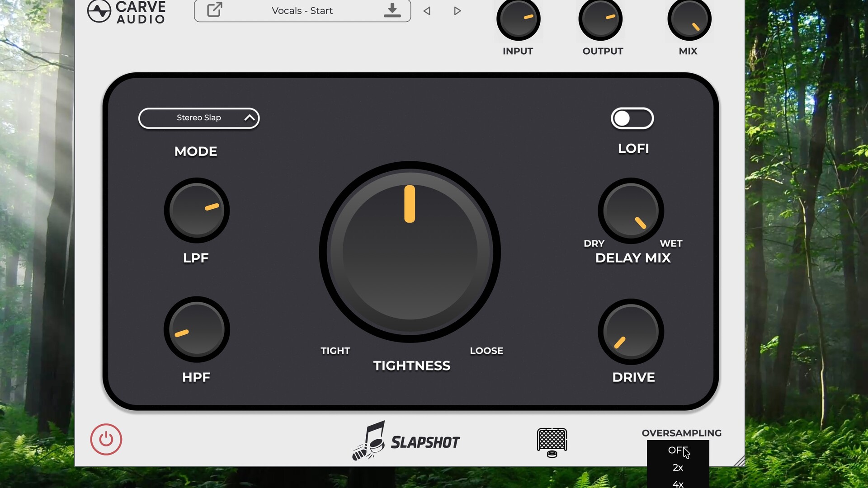The width and height of the screenshot is (868, 488).
Task: Expand the MODE selector chevron
Action: tap(249, 118)
